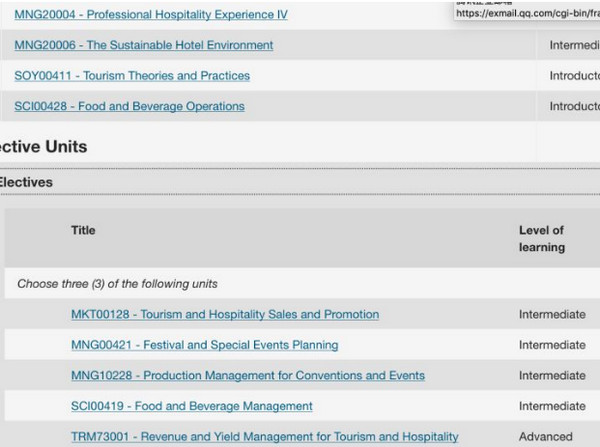The height and width of the screenshot is (447, 600).
Task: Click the Electives section header
Action: (26, 182)
